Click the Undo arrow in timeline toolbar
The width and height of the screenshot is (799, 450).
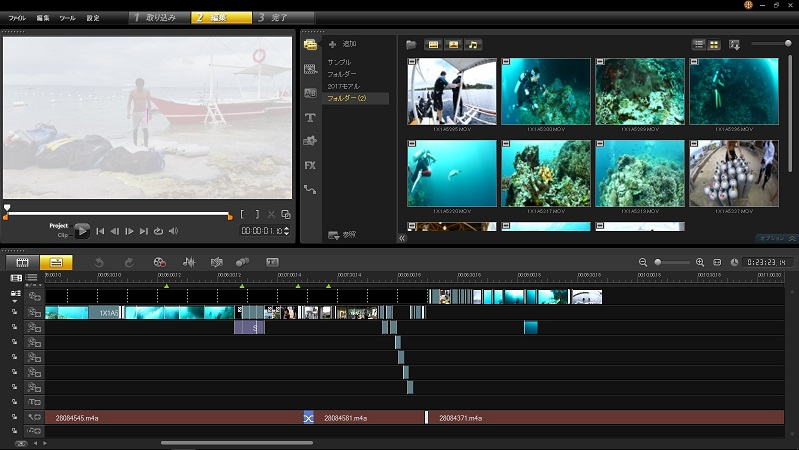point(99,262)
